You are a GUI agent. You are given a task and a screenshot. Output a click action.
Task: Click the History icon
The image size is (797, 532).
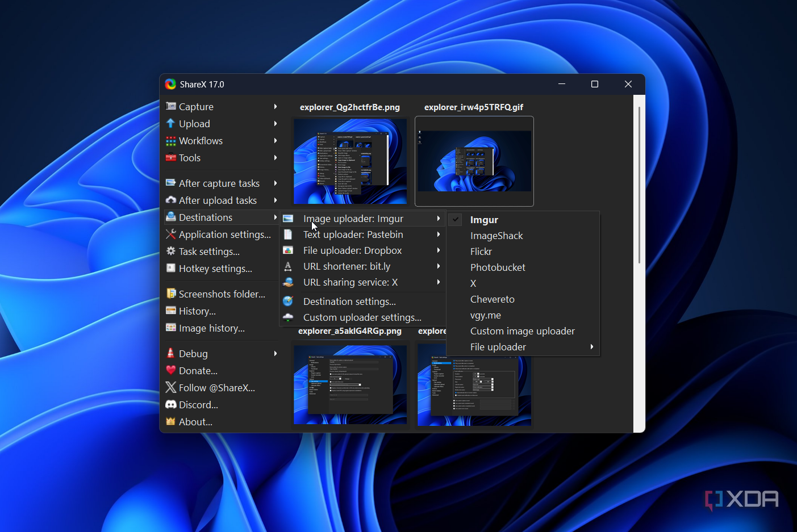point(170,311)
